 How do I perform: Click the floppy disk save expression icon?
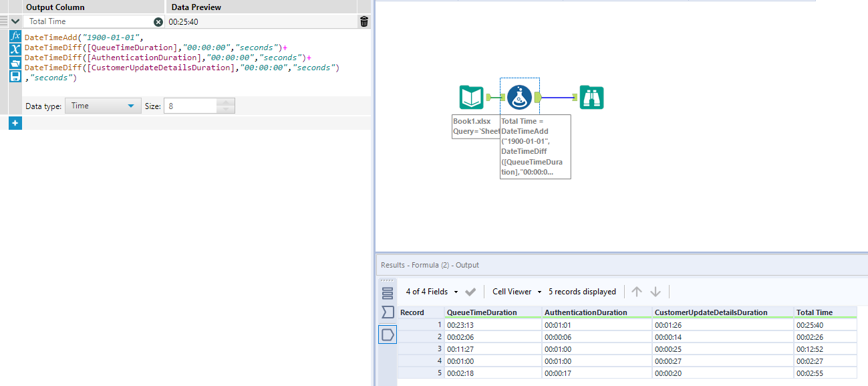point(15,76)
